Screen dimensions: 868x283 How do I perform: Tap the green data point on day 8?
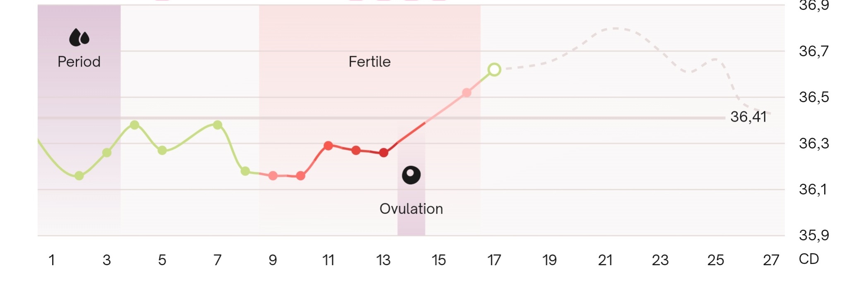pos(245,171)
